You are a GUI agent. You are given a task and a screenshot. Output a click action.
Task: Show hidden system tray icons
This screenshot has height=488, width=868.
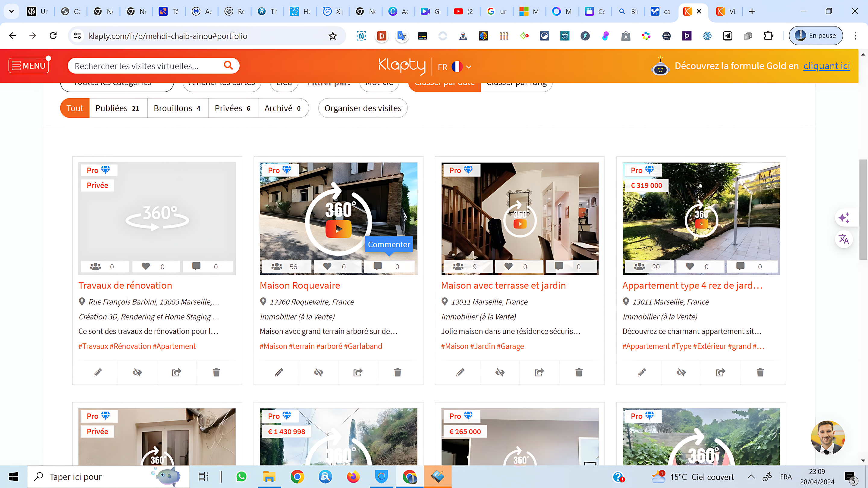point(751,477)
